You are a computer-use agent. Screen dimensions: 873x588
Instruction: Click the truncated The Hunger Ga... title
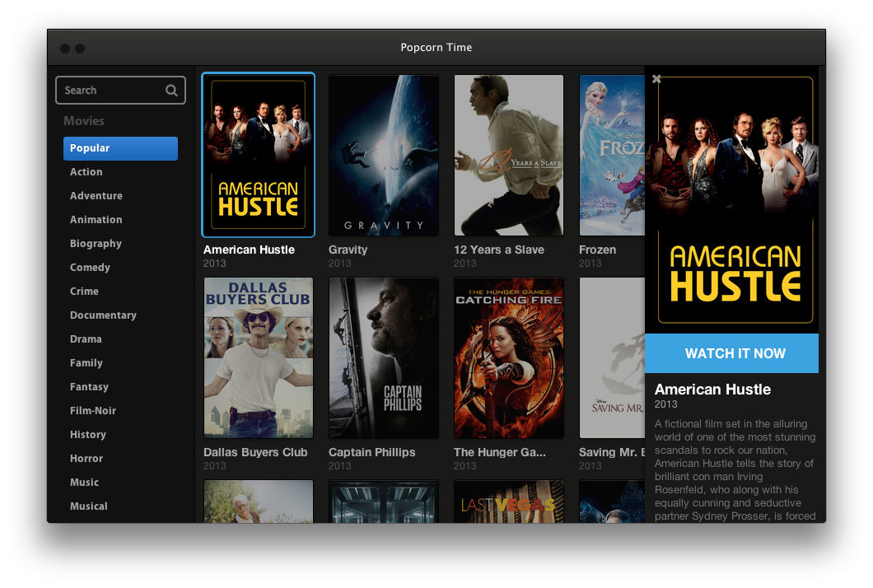[x=499, y=453]
